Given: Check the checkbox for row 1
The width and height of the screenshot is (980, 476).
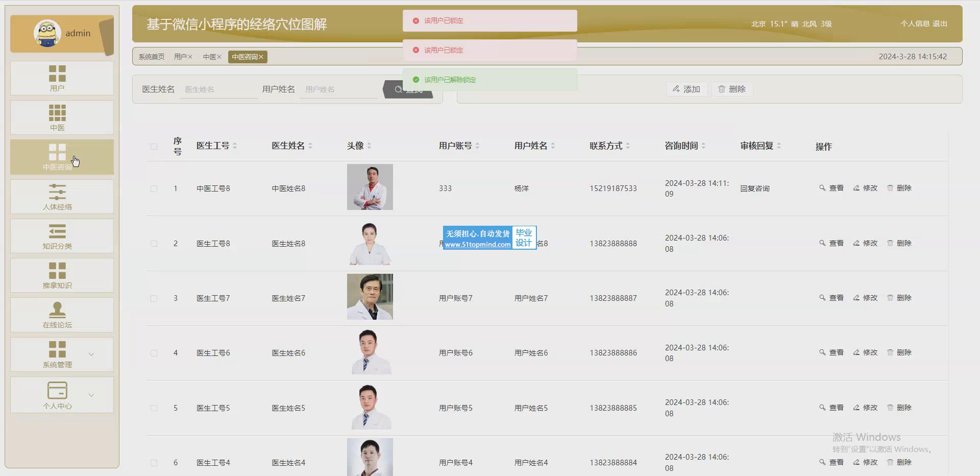Looking at the screenshot, I should point(154,188).
